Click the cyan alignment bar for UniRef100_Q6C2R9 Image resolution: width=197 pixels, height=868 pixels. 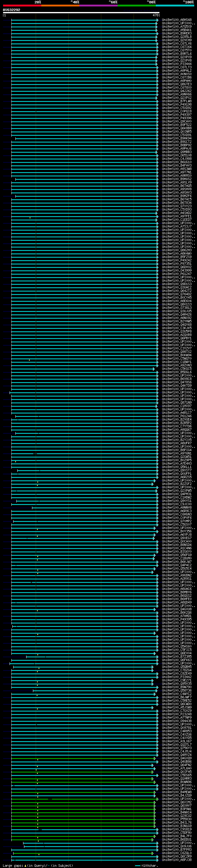click(x=85, y=857)
